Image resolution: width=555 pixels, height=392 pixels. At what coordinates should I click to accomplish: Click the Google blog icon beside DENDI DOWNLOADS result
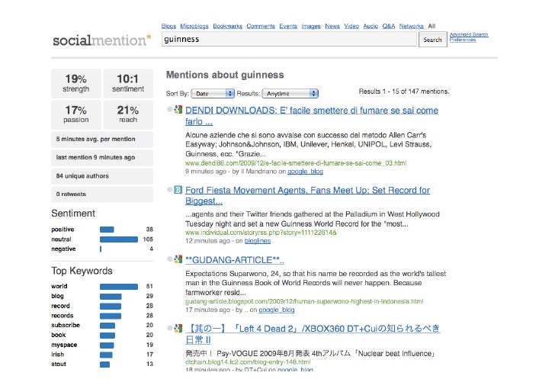(x=178, y=109)
